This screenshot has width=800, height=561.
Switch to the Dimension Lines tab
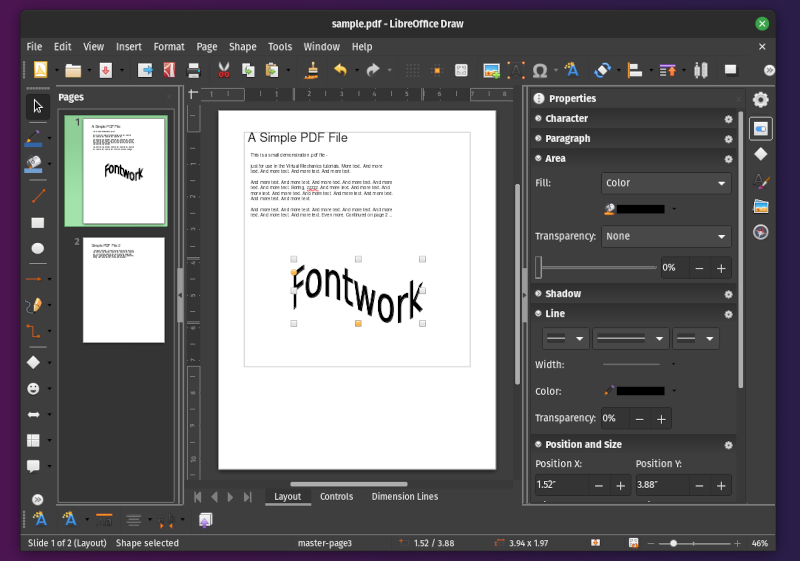click(x=405, y=497)
